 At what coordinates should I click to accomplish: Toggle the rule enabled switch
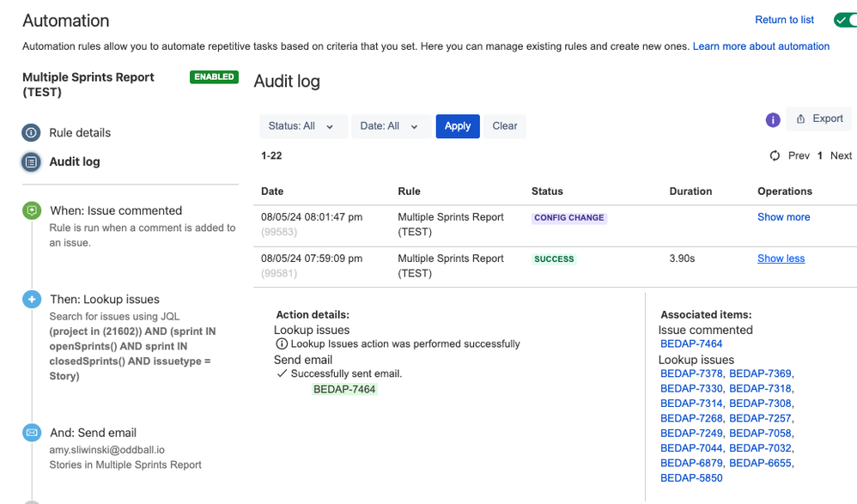click(844, 20)
